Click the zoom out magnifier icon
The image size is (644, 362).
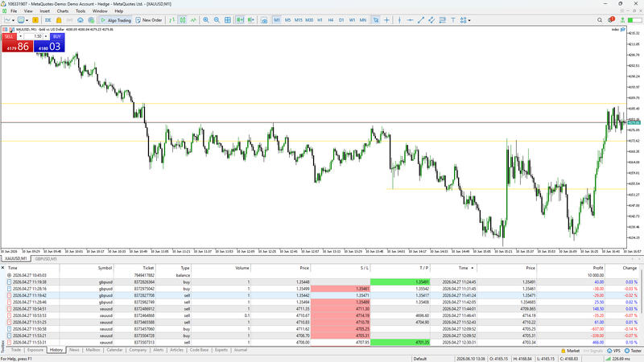pyautogui.click(x=217, y=19)
